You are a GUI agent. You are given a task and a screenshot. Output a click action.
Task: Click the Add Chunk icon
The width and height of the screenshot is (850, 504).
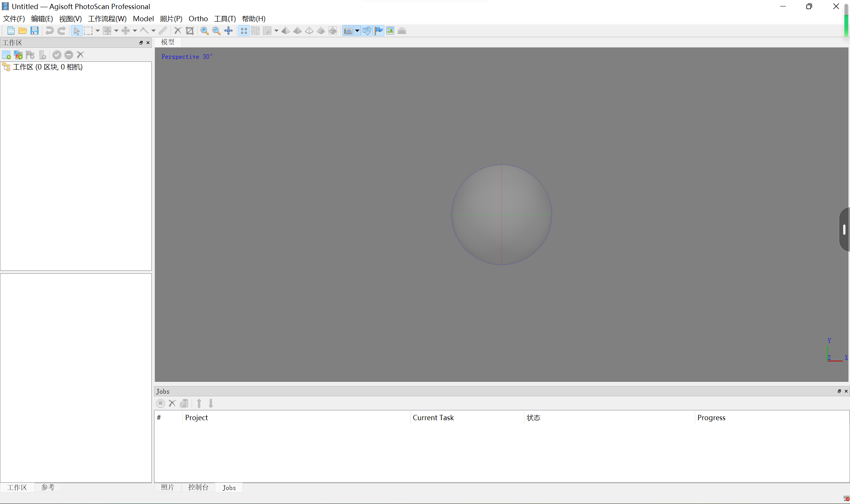click(6, 55)
